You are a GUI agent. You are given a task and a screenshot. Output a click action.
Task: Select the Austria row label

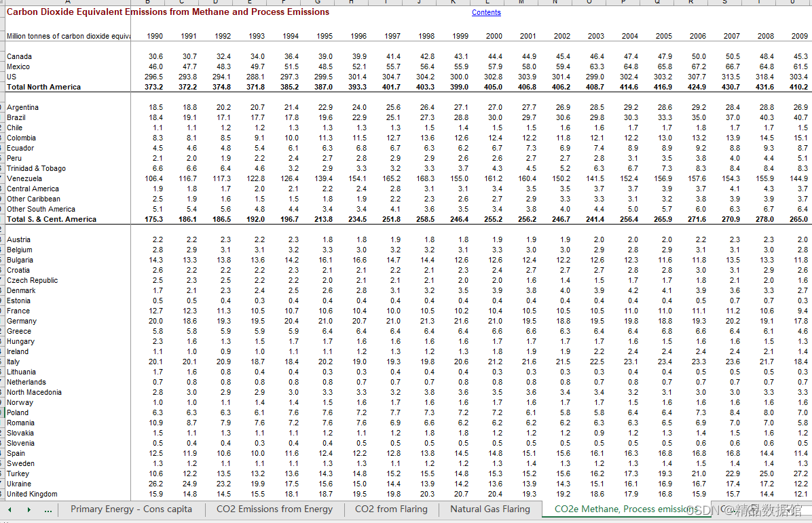(x=18, y=239)
